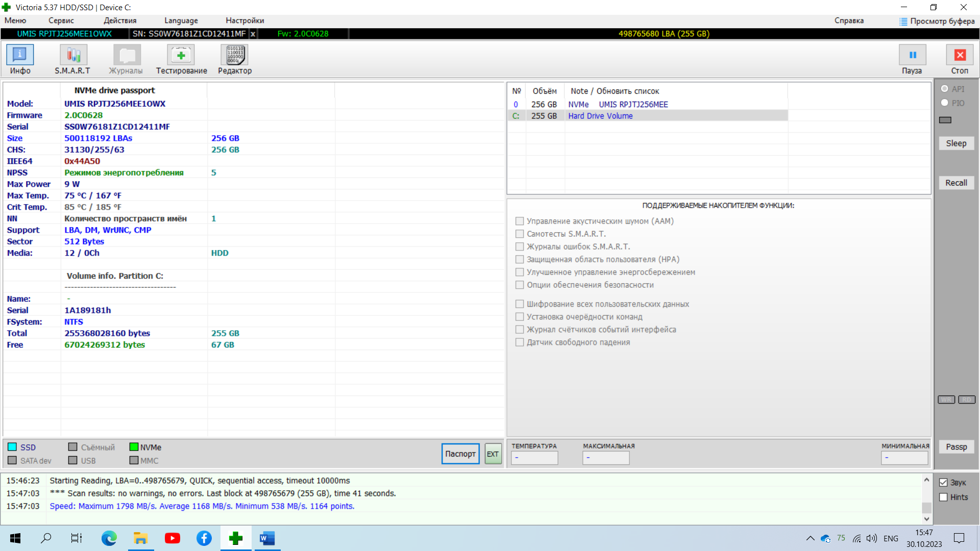Click the USB indicator box
Image resolution: width=980 pixels, height=551 pixels.
(73, 460)
